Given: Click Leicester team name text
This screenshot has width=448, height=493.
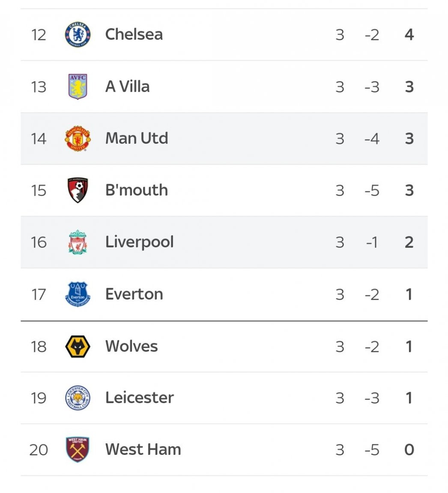Looking at the screenshot, I should [139, 398].
